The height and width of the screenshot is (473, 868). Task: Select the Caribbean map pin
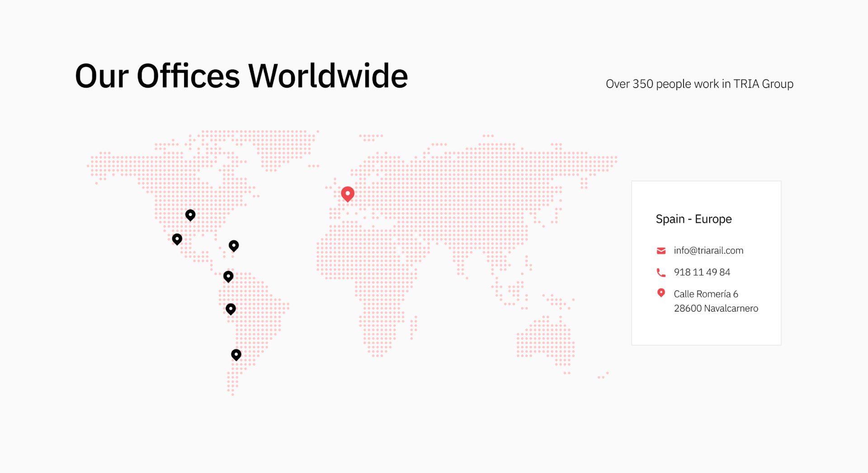(234, 246)
